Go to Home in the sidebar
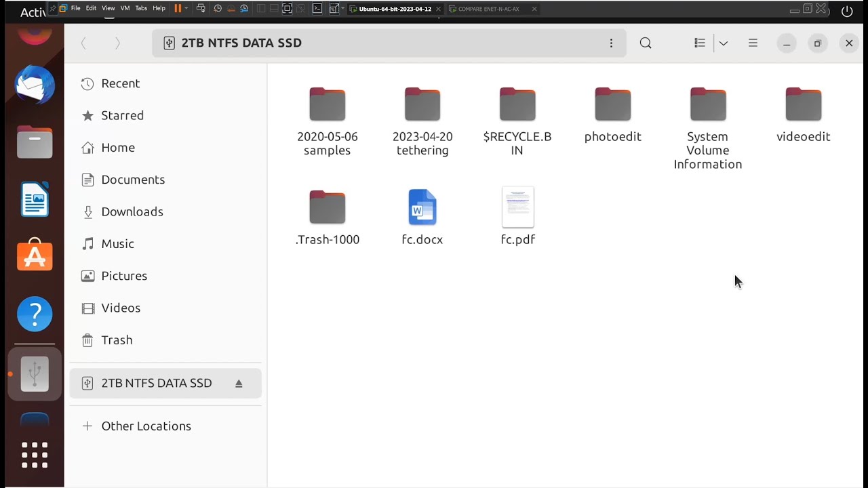This screenshot has width=868, height=488. tap(165, 147)
